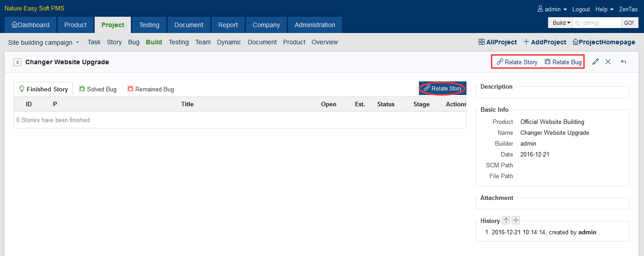Screen dimensions: 644x256
Task: Click the back arrow icon
Action: 624,62
